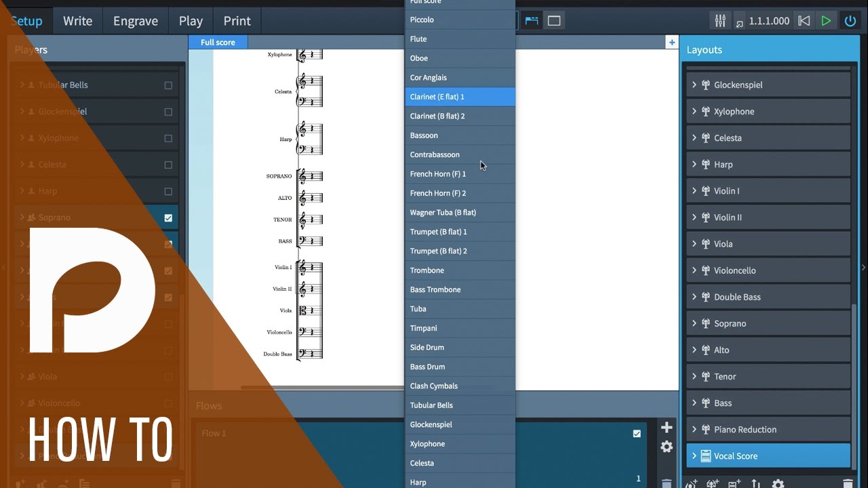Add a new flow with plus icon

pyautogui.click(x=667, y=427)
